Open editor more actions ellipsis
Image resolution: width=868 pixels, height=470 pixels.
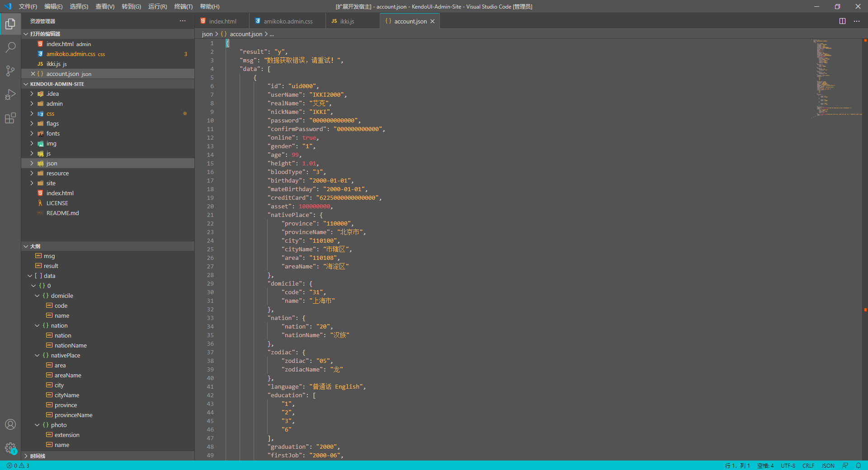click(x=857, y=21)
